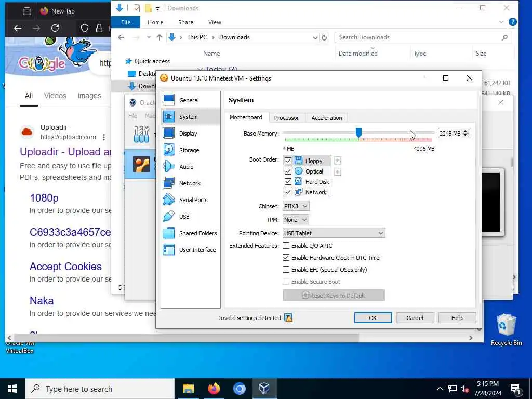Viewport: 532px width, 399px height.
Task: Open Share ribbon tab in Explorer
Action: pos(185,22)
